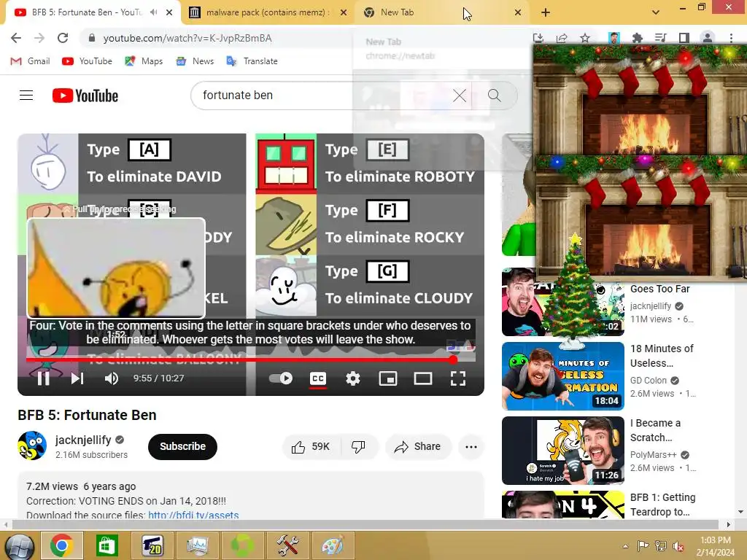Pause the video
747x560 pixels.
(43, 378)
